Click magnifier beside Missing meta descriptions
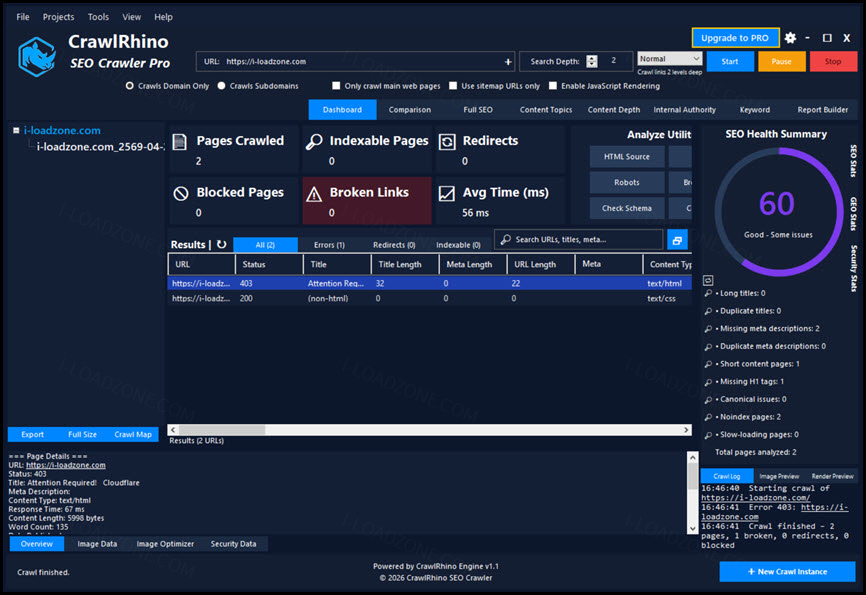Screen dimensions: 866x595 pos(708,329)
